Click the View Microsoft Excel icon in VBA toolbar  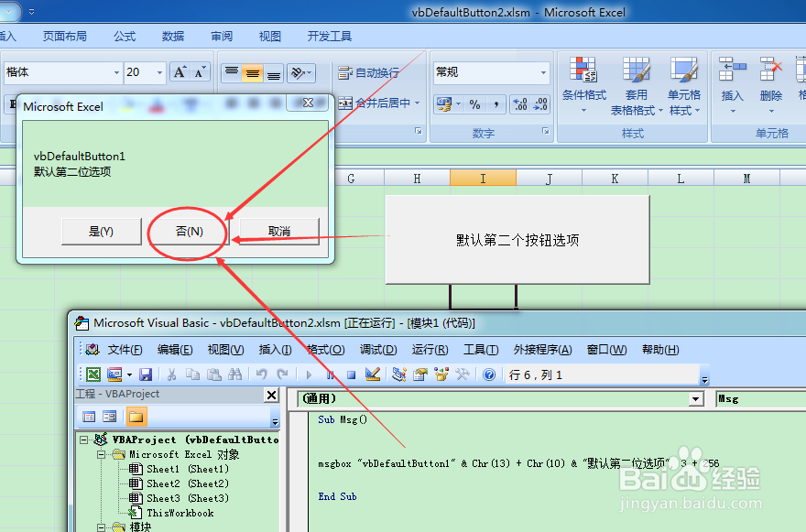pyautogui.click(x=93, y=375)
